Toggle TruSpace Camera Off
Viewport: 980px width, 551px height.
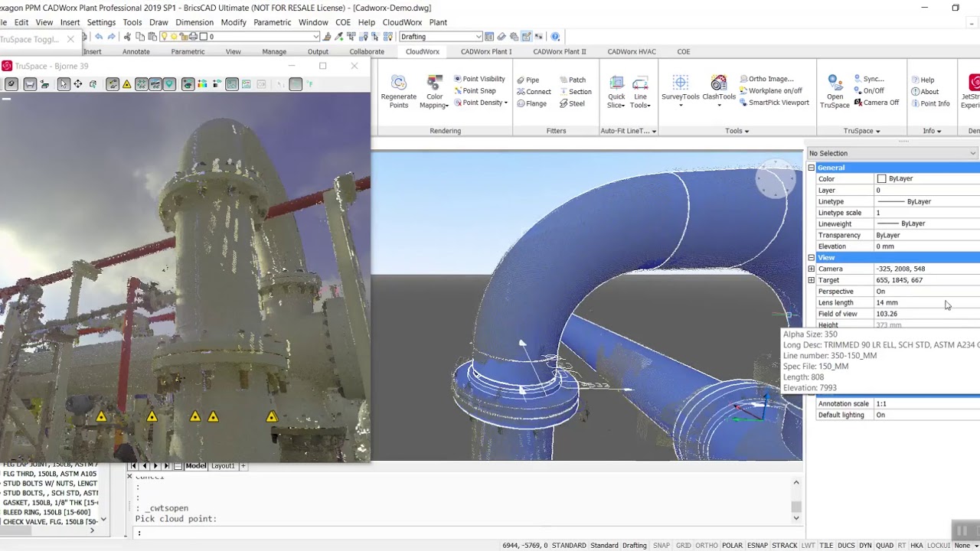(876, 103)
